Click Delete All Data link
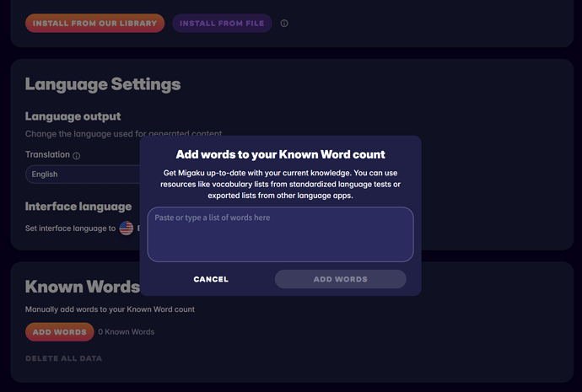This screenshot has height=392, width=582. 63,358
